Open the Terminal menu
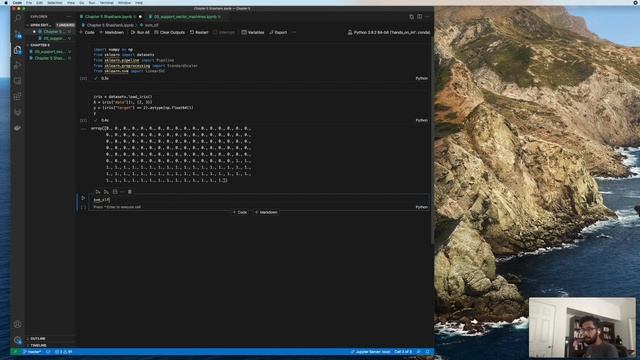This screenshot has height=360, width=640. (107, 2)
